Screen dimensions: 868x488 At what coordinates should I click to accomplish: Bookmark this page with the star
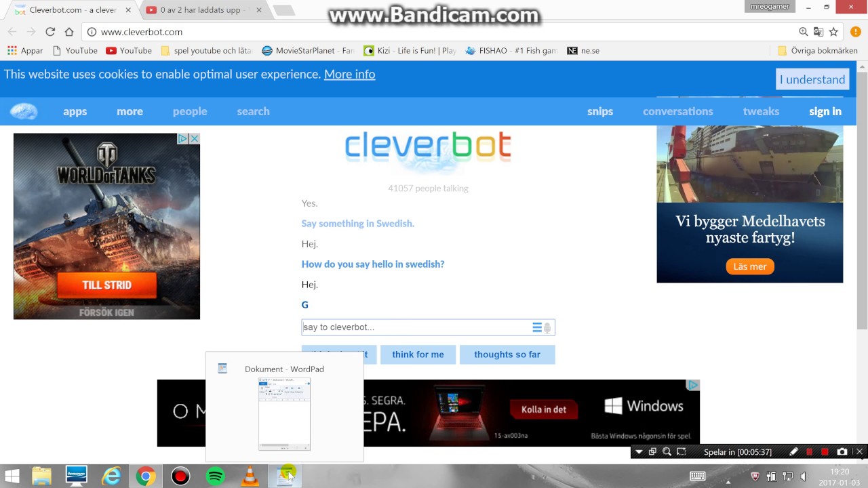coord(833,32)
